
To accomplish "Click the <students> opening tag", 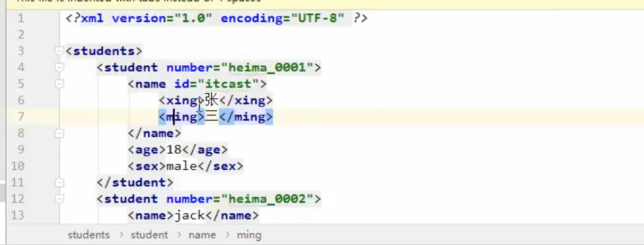I will coord(104,51).
